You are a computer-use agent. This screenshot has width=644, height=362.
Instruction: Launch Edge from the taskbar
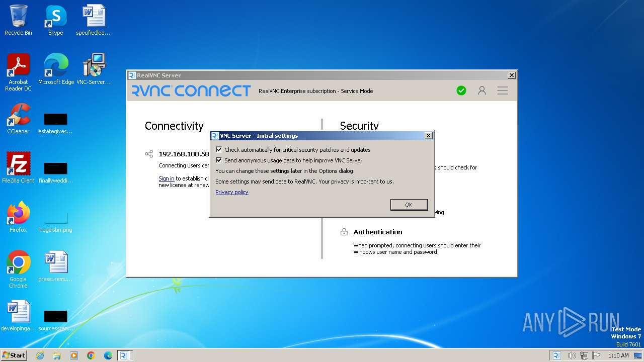point(108,355)
